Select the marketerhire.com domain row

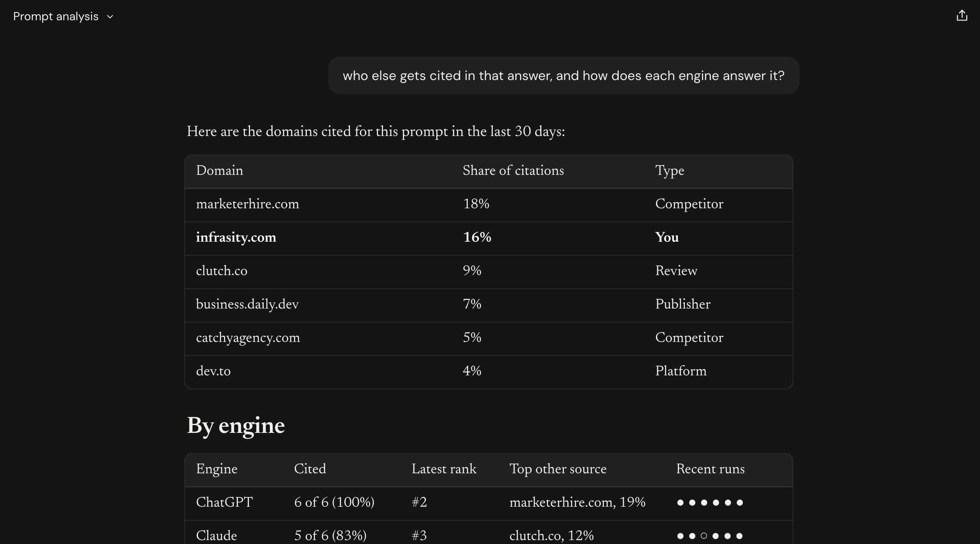(x=488, y=205)
